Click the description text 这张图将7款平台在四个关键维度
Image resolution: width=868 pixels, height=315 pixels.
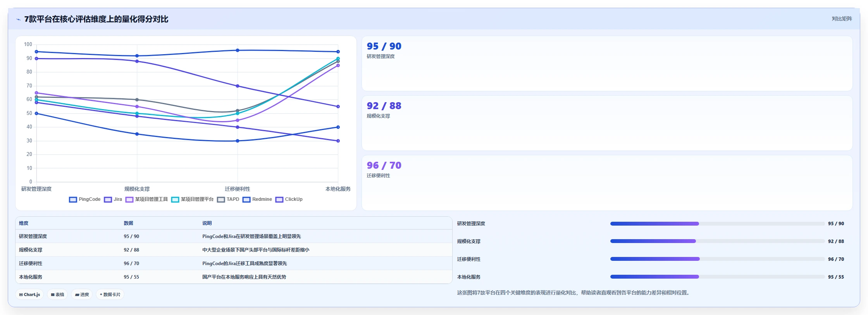point(574,293)
